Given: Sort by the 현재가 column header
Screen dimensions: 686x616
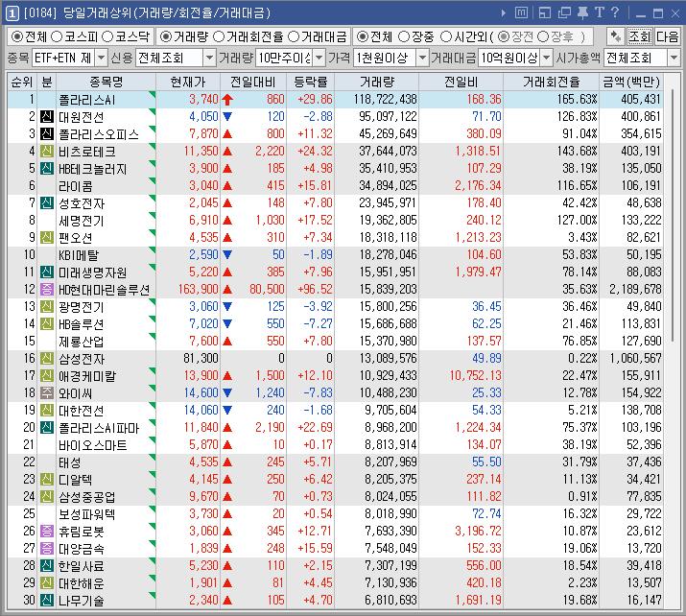Looking at the screenshot, I should point(188,82).
